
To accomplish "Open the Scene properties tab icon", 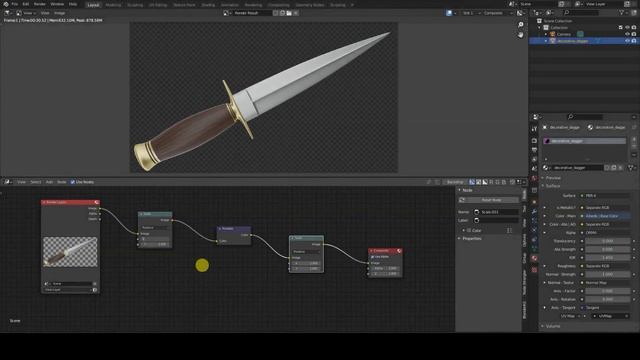I will point(534,169).
